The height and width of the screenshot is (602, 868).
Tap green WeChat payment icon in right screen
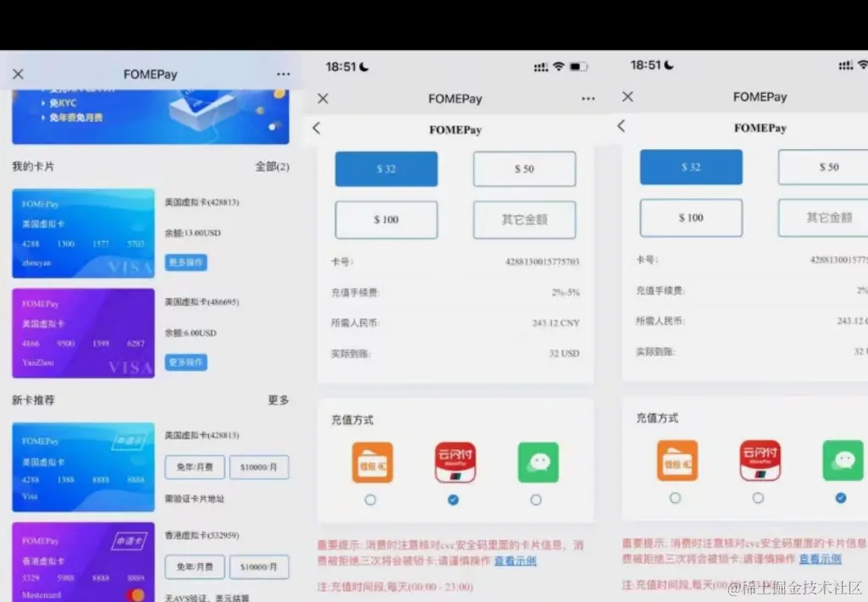(843, 461)
